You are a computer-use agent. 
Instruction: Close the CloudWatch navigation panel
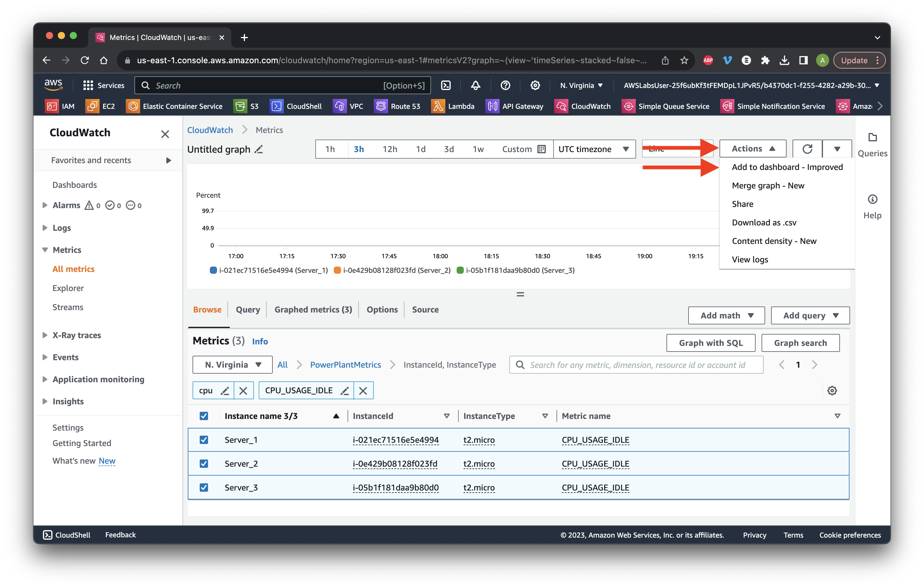(165, 134)
